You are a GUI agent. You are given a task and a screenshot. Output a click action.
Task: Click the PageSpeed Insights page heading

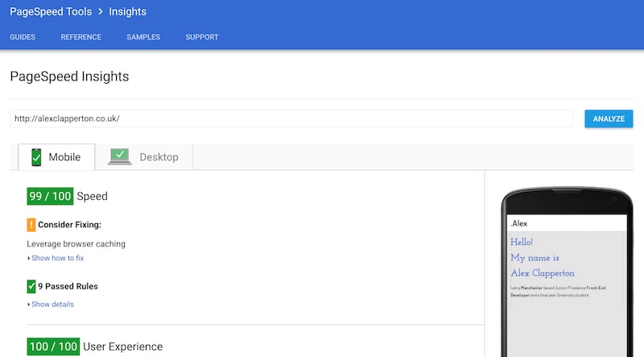point(69,77)
